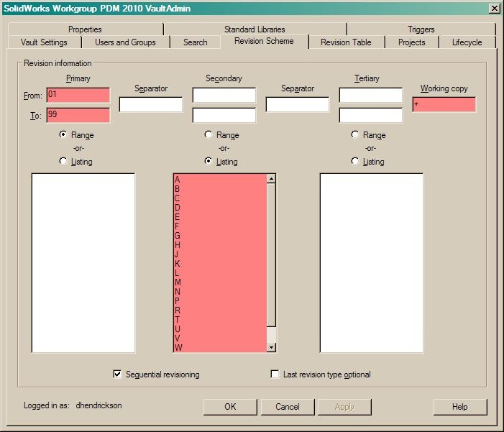Switch to the Search tab
Viewport: 504px width, 432px height.
195,42
